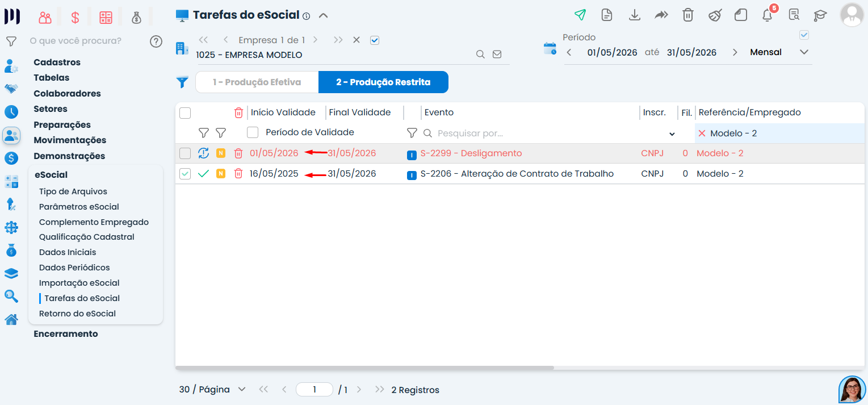Open the Encerramento menu
This screenshot has width=868, height=405.
pyautogui.click(x=66, y=334)
